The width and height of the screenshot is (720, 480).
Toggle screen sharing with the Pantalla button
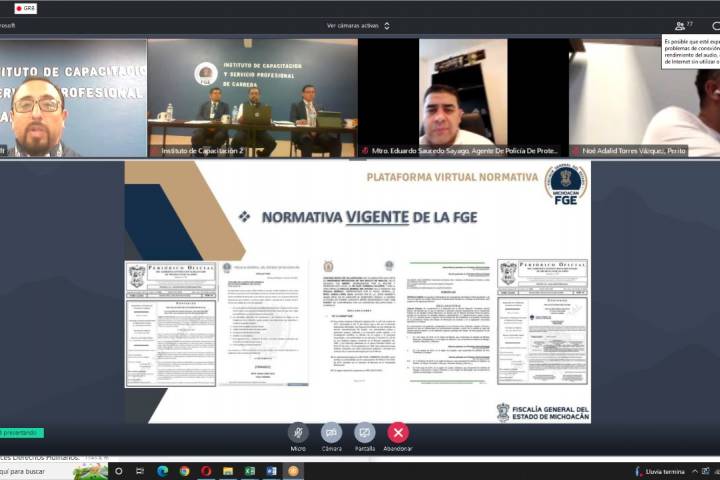365,433
